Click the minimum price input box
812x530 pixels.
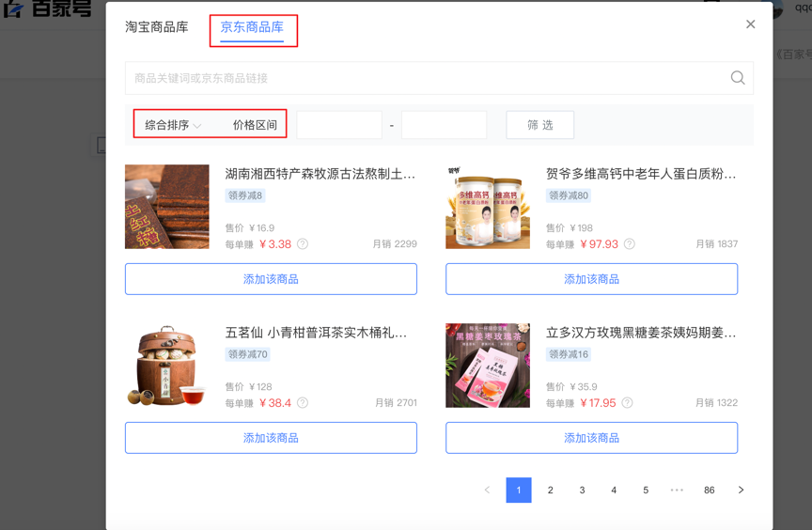[339, 125]
